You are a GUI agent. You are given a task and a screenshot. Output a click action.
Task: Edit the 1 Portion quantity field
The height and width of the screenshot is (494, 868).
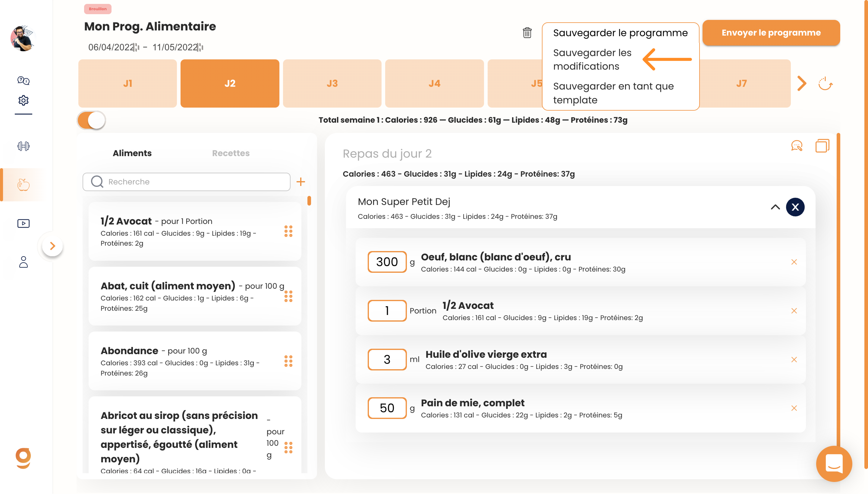387,311
